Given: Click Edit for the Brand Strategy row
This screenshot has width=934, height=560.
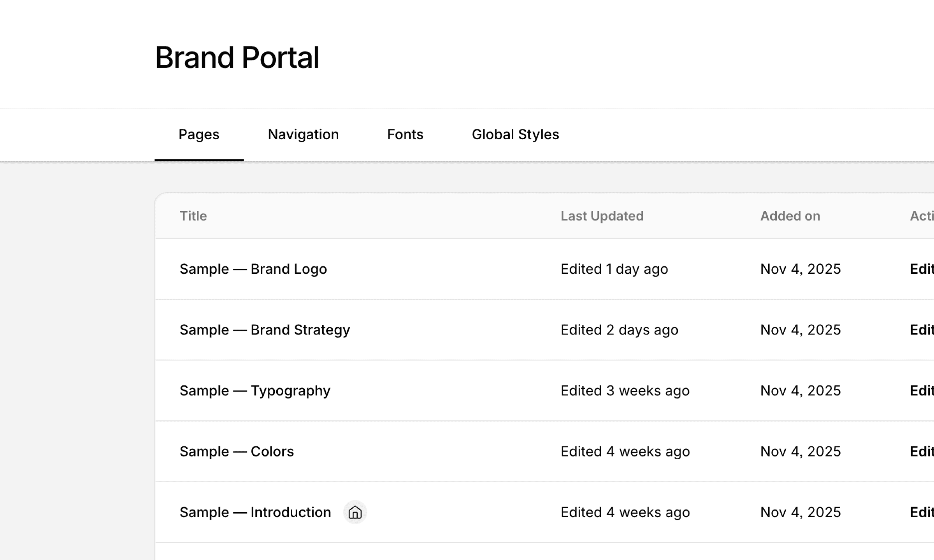Looking at the screenshot, I should pyautogui.click(x=921, y=330).
